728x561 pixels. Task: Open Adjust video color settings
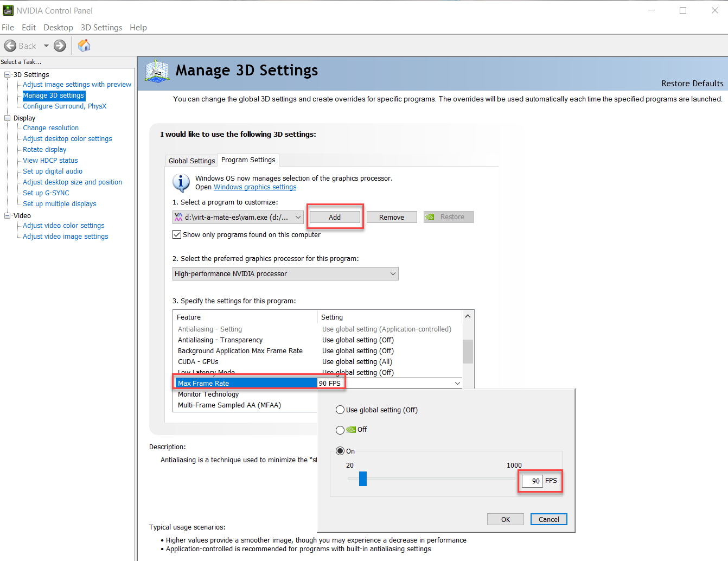tap(63, 226)
